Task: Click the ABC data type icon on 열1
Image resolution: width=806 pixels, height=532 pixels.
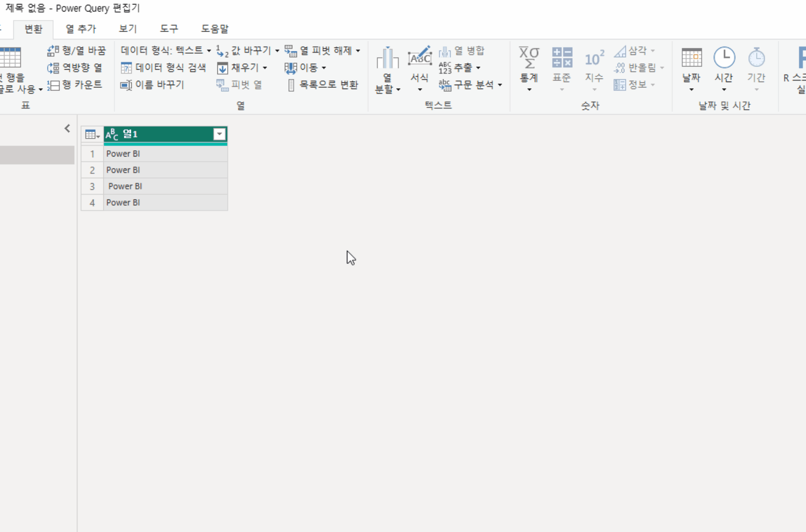Action: pyautogui.click(x=112, y=134)
